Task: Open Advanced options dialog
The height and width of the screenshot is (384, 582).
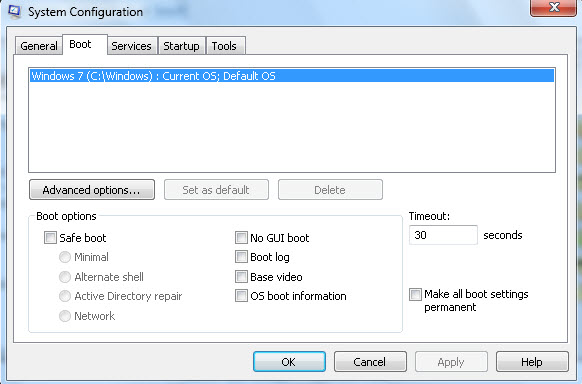Action: point(92,190)
